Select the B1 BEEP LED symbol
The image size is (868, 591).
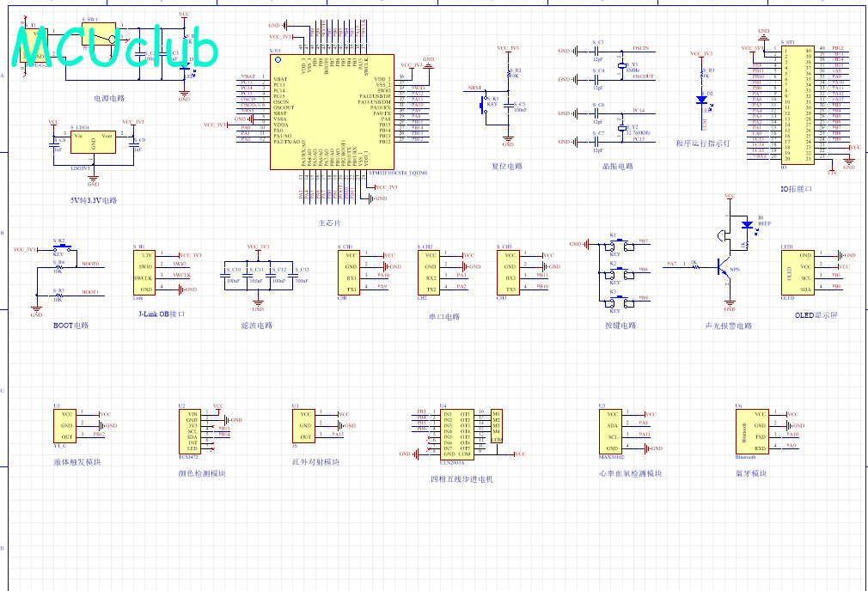coord(747,225)
